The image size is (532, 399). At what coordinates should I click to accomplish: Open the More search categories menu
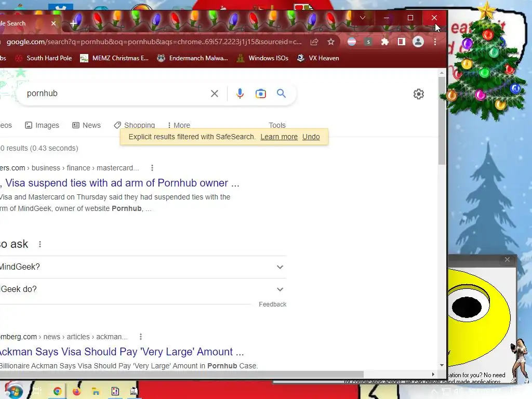pyautogui.click(x=179, y=125)
